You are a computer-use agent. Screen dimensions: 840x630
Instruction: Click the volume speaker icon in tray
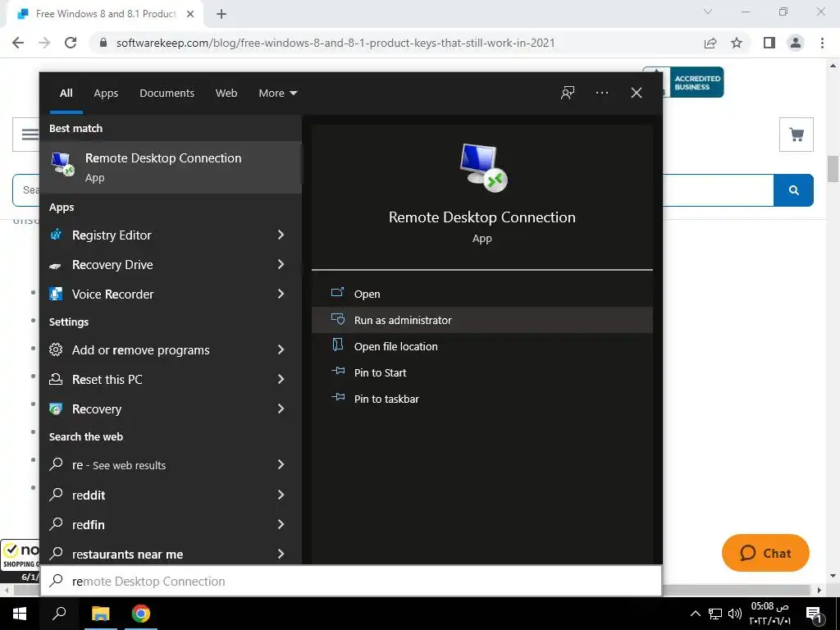[734, 614]
